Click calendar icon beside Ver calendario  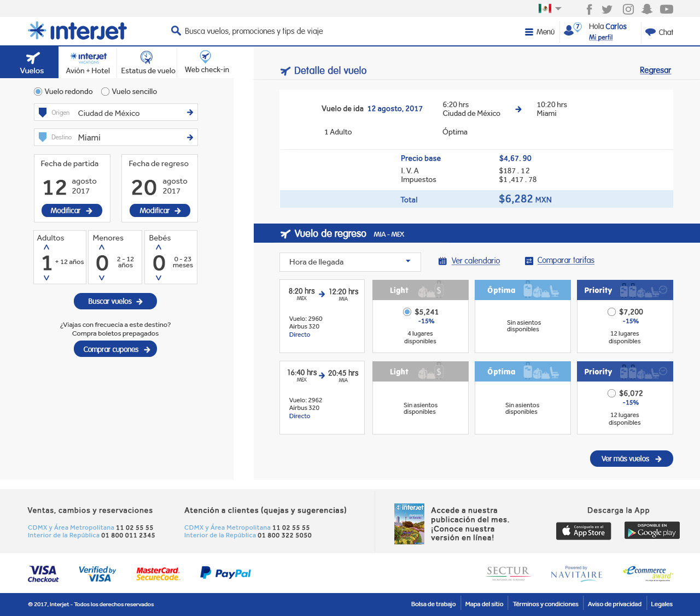tap(442, 261)
